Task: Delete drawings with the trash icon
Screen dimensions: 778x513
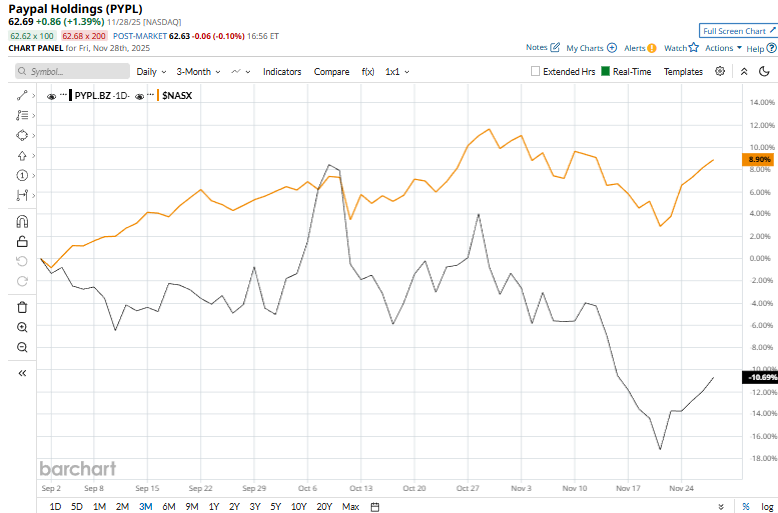Action: click(x=22, y=307)
